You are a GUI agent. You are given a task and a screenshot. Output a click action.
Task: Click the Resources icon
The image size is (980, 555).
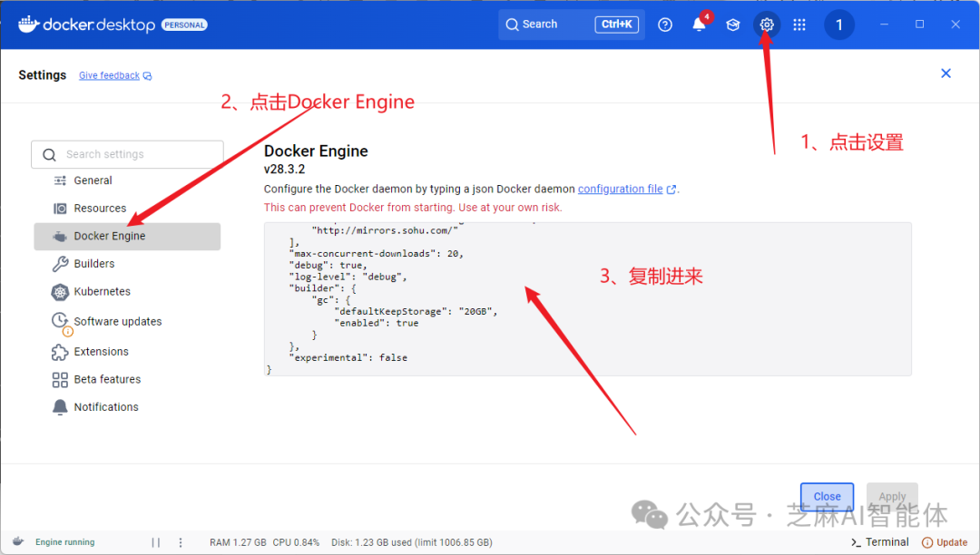tap(60, 209)
